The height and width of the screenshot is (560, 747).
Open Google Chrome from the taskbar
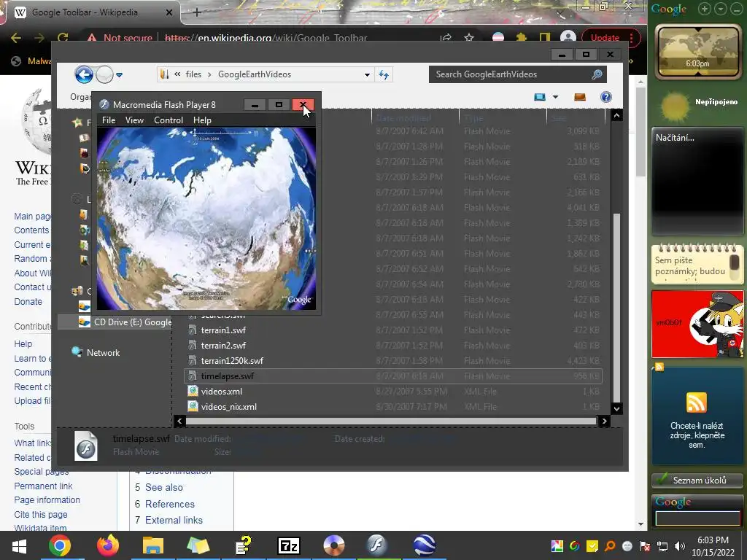coord(59,545)
